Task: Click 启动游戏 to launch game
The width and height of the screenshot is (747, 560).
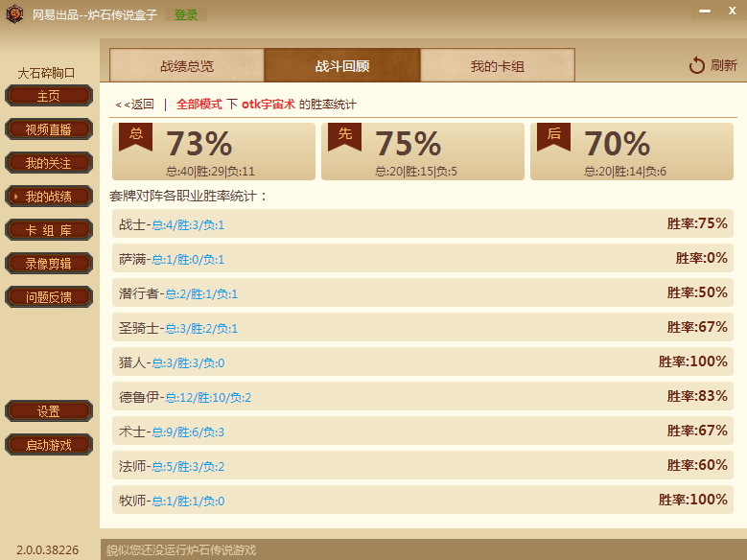Action: pyautogui.click(x=49, y=445)
